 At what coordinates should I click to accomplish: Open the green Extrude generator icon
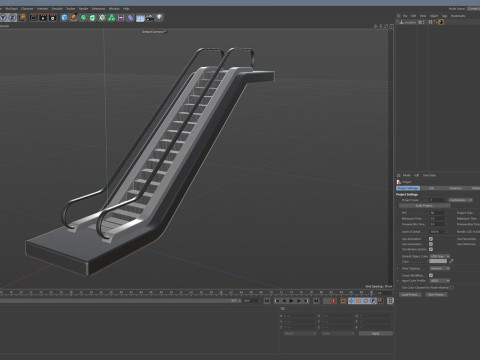pos(93,17)
